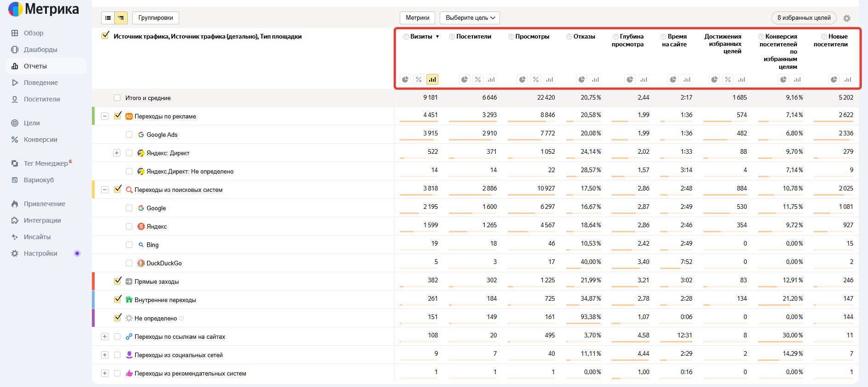Open table settings gear icon

(847, 18)
